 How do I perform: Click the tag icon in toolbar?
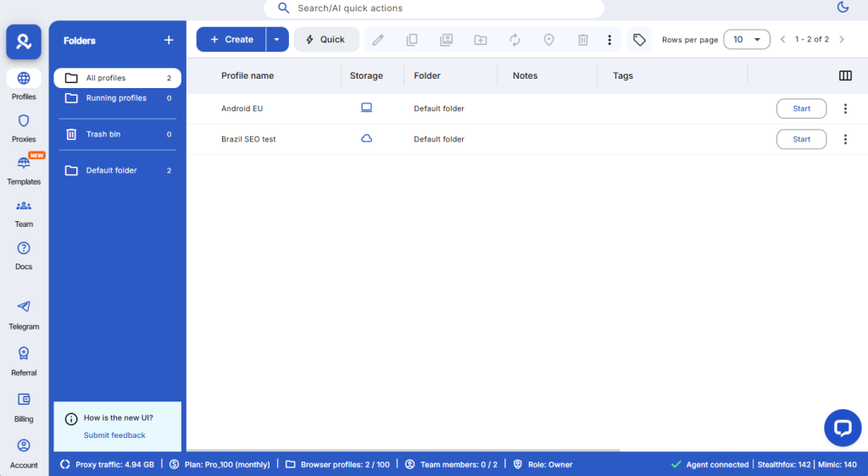tap(639, 40)
